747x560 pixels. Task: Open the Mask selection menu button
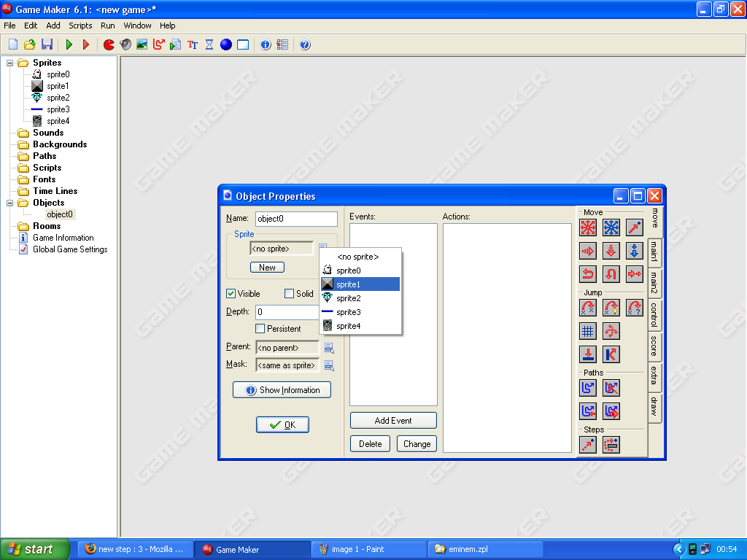point(329,365)
